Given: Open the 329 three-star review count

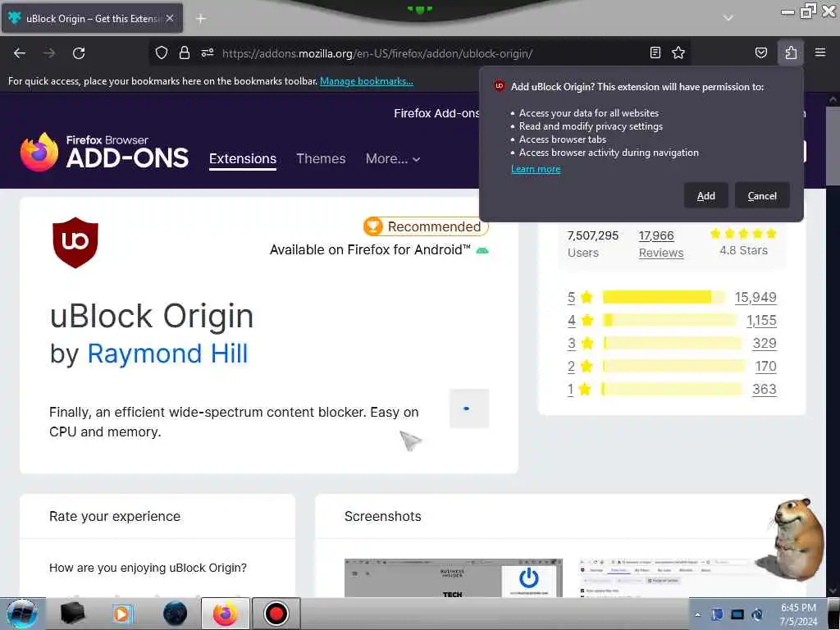Looking at the screenshot, I should click(x=765, y=343).
